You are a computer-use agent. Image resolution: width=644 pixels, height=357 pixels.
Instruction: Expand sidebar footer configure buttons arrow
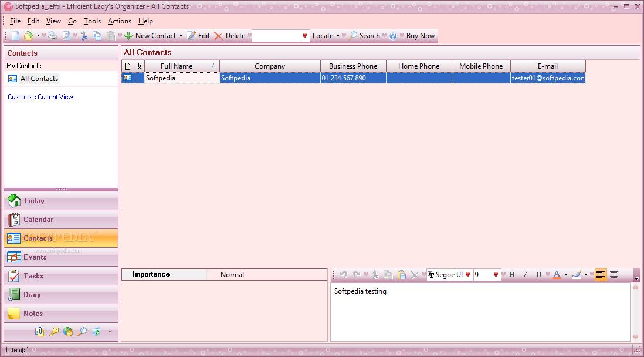[x=110, y=332]
